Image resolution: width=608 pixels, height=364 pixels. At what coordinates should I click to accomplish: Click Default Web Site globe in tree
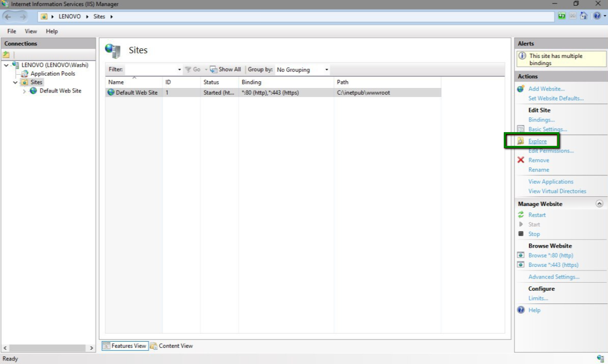34,90
